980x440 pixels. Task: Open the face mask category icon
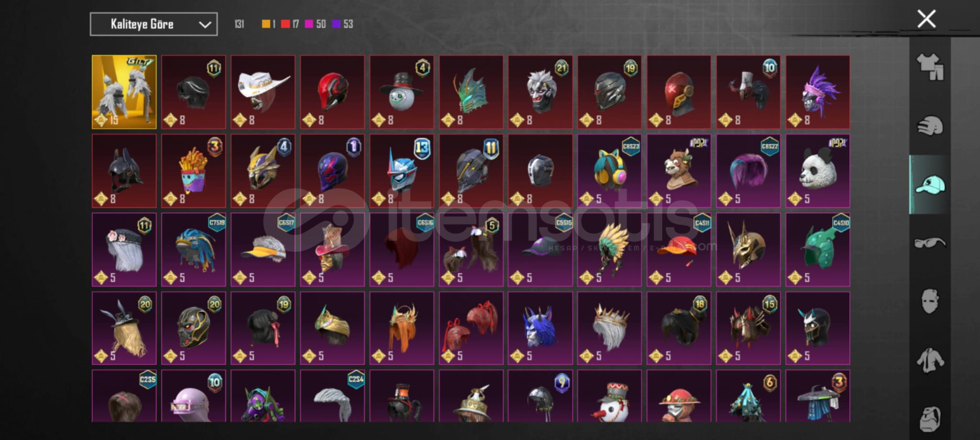tap(930, 301)
